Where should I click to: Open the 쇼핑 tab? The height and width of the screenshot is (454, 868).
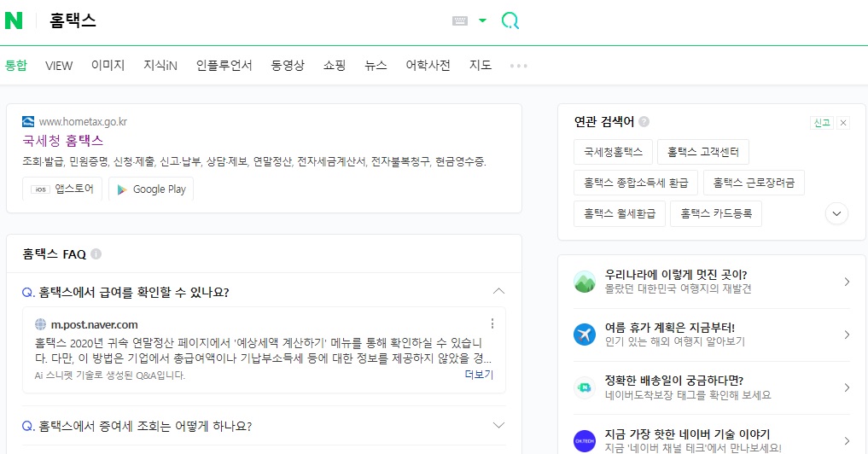[x=335, y=66]
